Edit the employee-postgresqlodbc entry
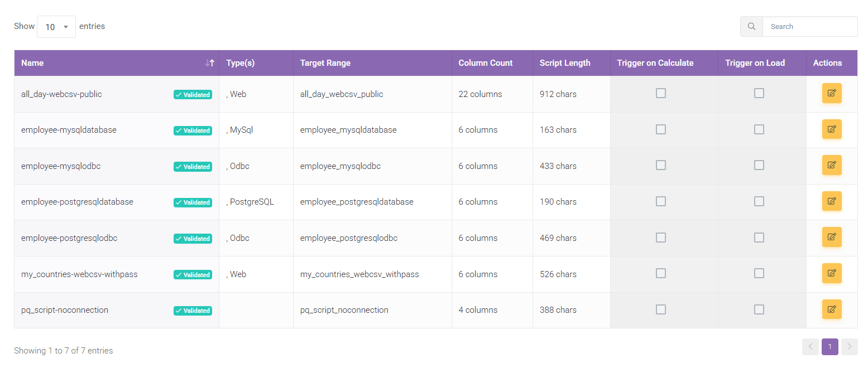This screenshot has height=368, width=868. point(832,237)
